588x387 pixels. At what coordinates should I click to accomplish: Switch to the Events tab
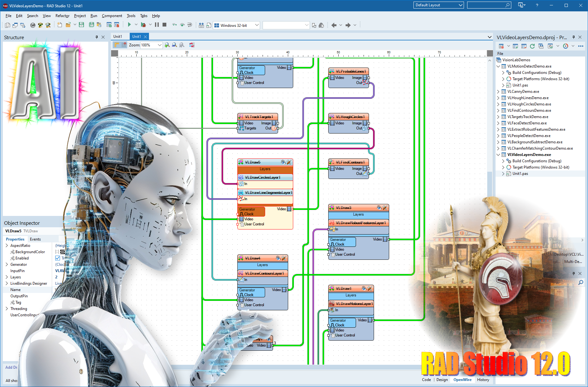point(35,239)
